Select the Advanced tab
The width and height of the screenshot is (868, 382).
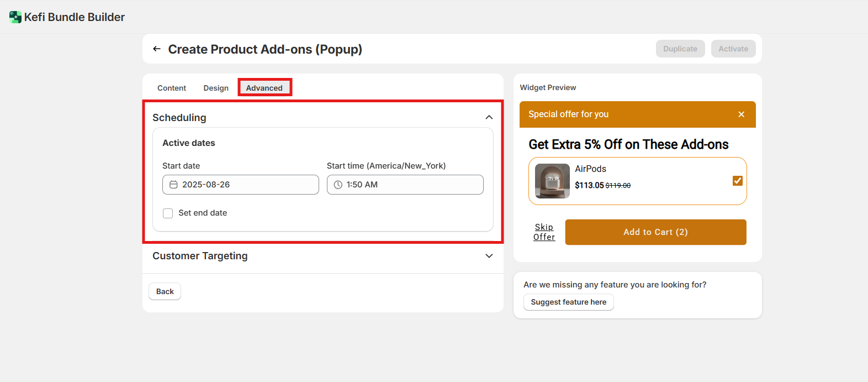264,88
